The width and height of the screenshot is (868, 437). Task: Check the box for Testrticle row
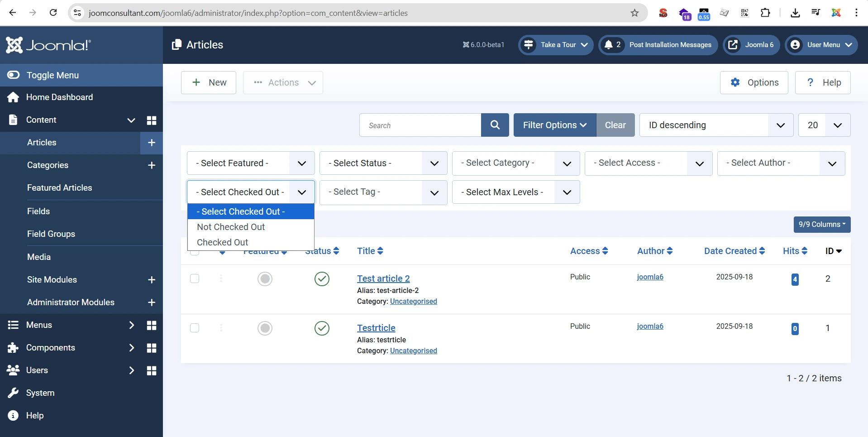tap(195, 328)
